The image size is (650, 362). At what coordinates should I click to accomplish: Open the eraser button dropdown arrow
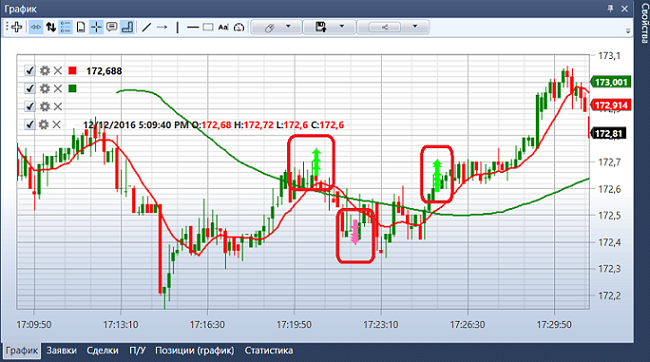point(288,27)
